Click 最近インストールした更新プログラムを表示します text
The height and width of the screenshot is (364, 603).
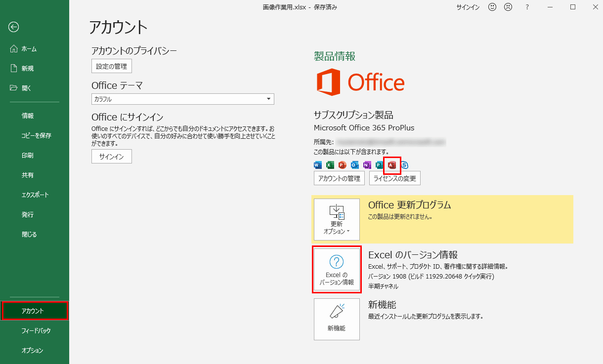pos(426,316)
